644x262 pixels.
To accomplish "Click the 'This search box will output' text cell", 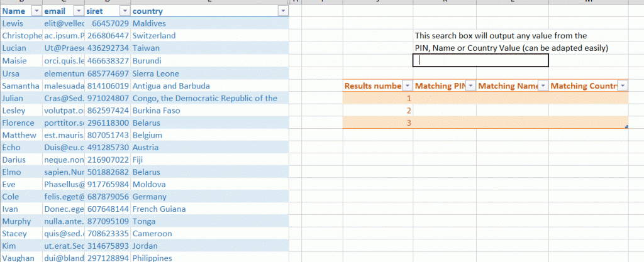I will coord(501,36).
